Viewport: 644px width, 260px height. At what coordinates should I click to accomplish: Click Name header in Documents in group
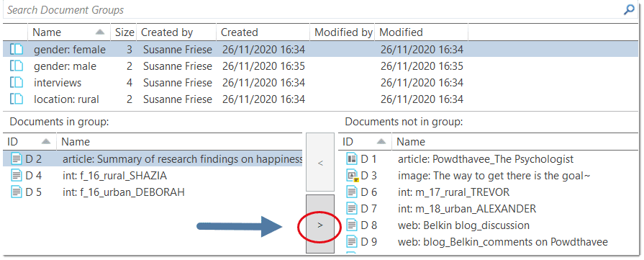tap(179, 141)
